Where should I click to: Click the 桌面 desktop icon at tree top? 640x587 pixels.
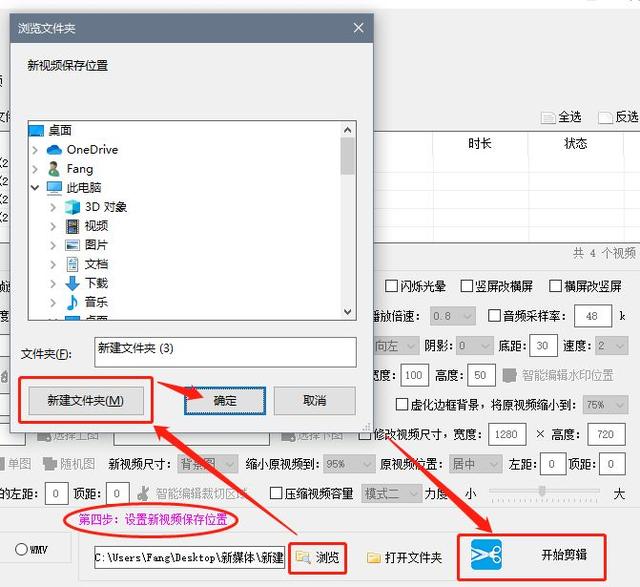(36, 131)
